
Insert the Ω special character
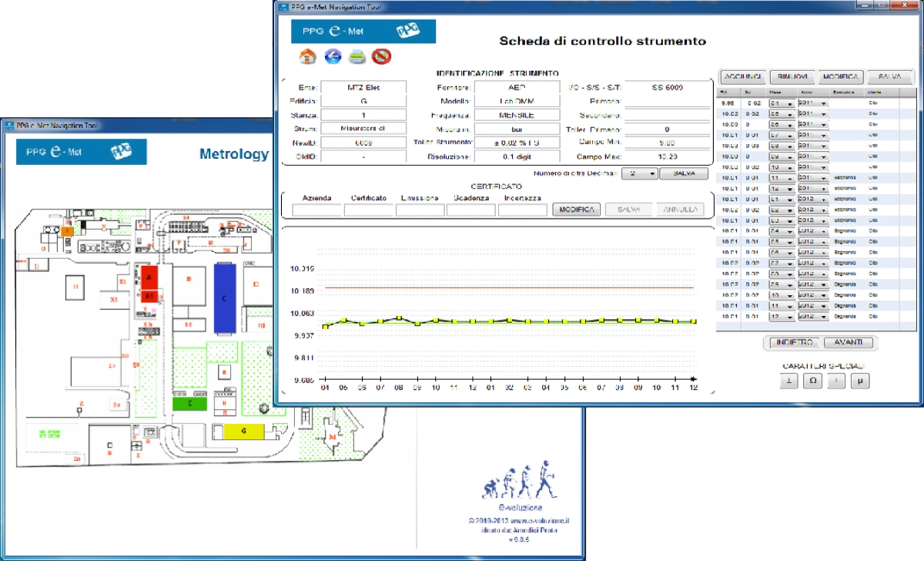pos(812,381)
